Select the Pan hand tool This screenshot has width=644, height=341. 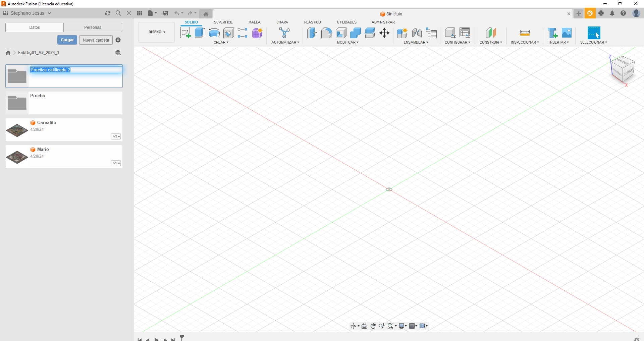click(x=373, y=326)
